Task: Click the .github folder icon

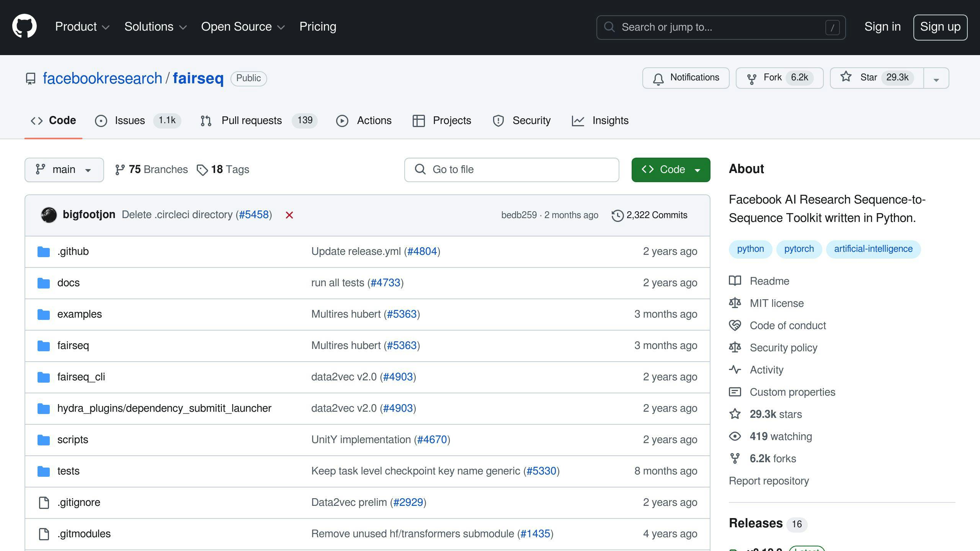Action: click(x=44, y=252)
